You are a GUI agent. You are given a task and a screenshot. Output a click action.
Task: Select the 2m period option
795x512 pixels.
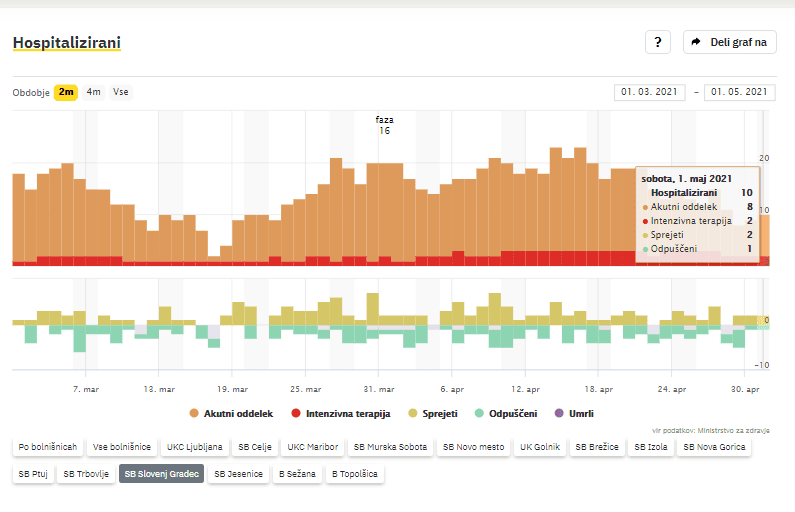pyautogui.click(x=66, y=92)
